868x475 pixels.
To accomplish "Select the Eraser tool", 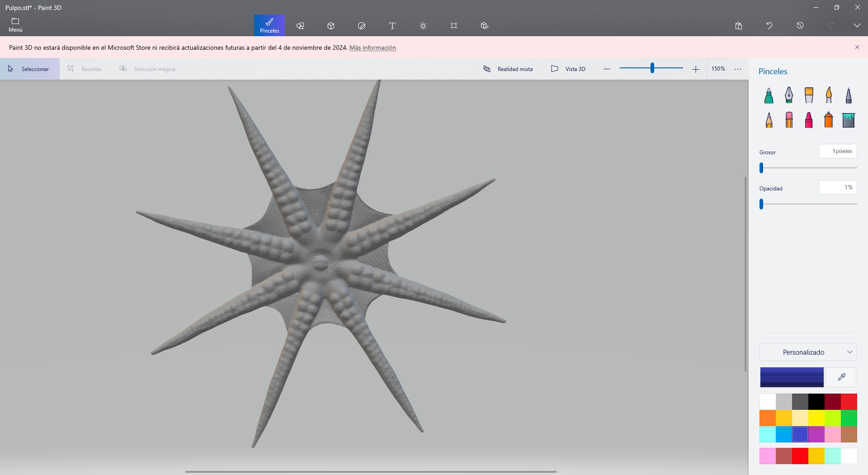I will pyautogui.click(x=789, y=120).
